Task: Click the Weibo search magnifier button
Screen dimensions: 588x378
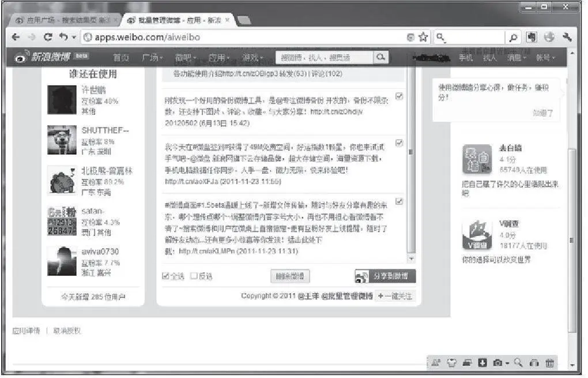Action: [x=380, y=57]
